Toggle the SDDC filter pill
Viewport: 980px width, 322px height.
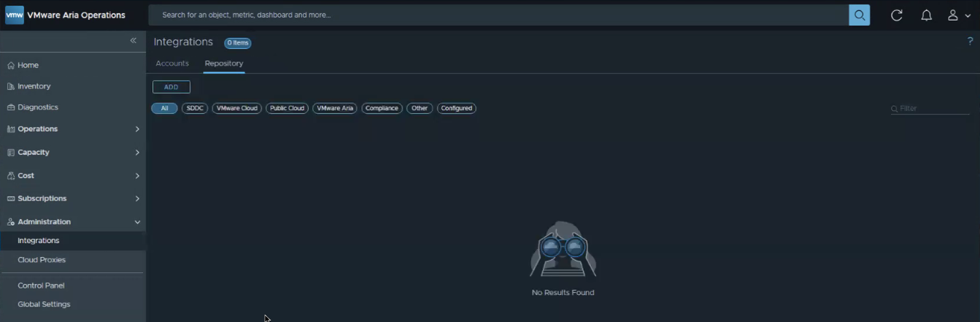[195, 108]
